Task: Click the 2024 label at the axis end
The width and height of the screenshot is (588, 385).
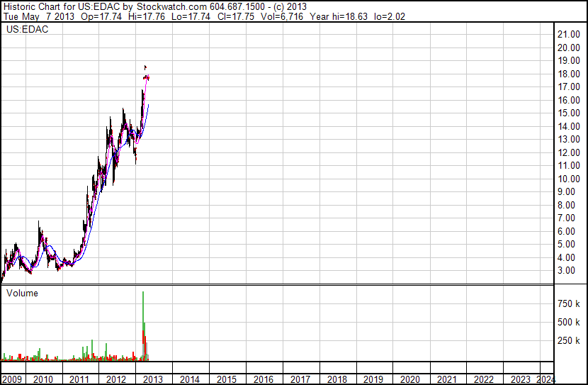Action: (x=546, y=379)
